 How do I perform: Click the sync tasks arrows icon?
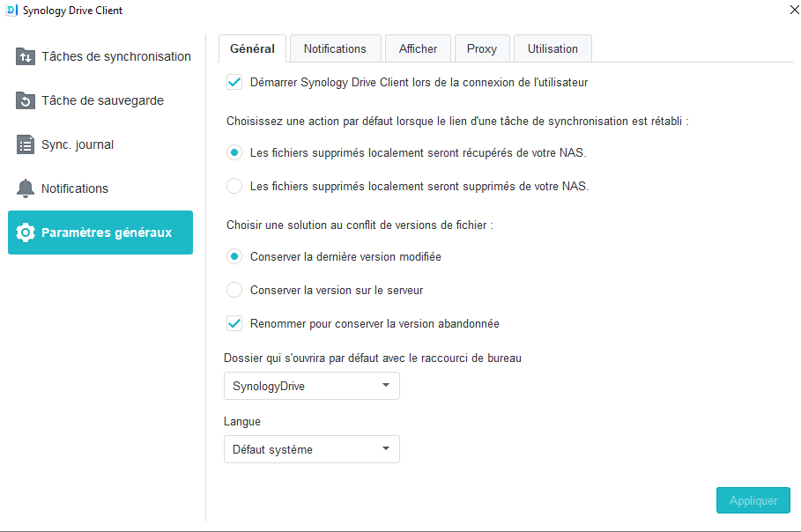point(25,56)
